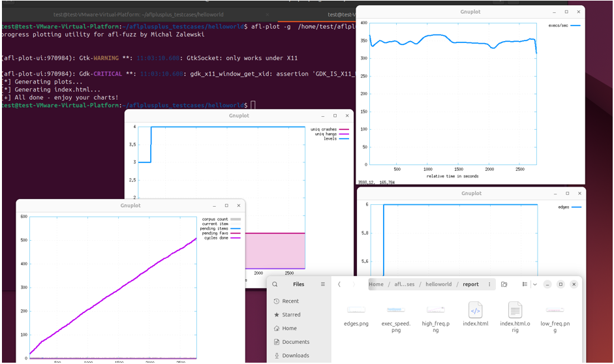Image resolution: width=614 pixels, height=364 pixels.
Task: Open the path bar three-dot menu
Action: pyautogui.click(x=489, y=284)
